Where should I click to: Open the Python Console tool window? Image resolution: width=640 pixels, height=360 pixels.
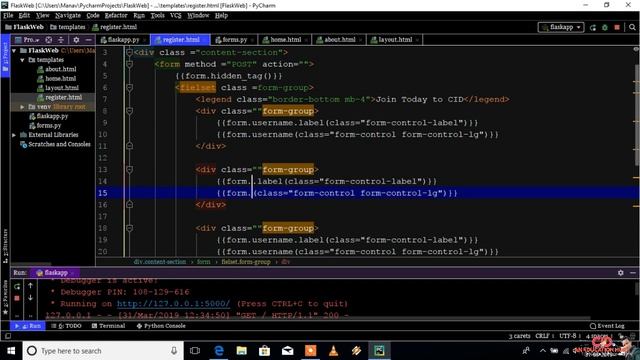tap(161, 326)
